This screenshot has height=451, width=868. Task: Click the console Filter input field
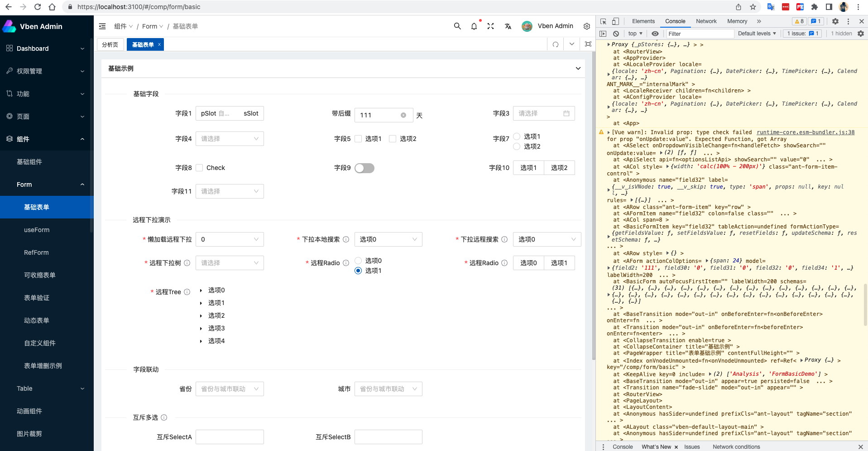(700, 34)
